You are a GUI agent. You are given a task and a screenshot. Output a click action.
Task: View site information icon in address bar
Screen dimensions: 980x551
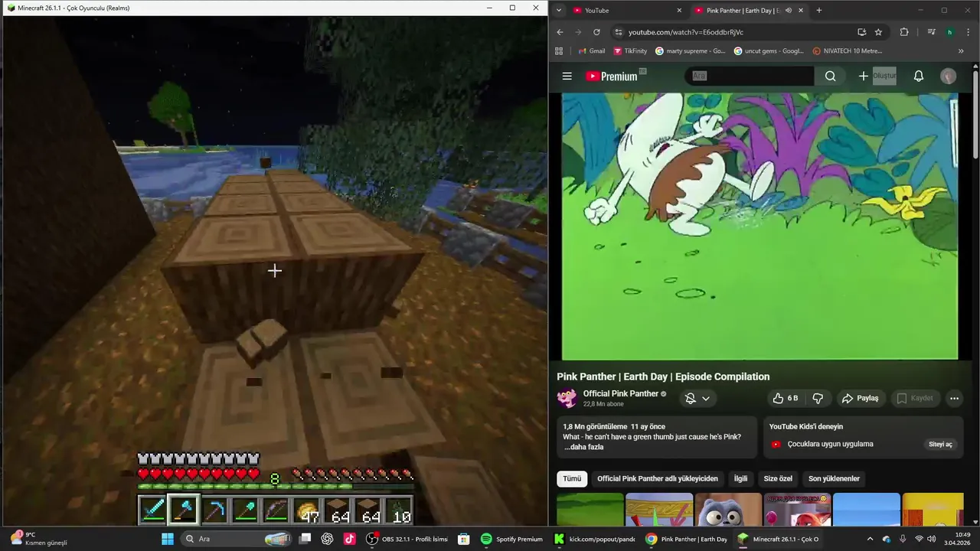(618, 32)
